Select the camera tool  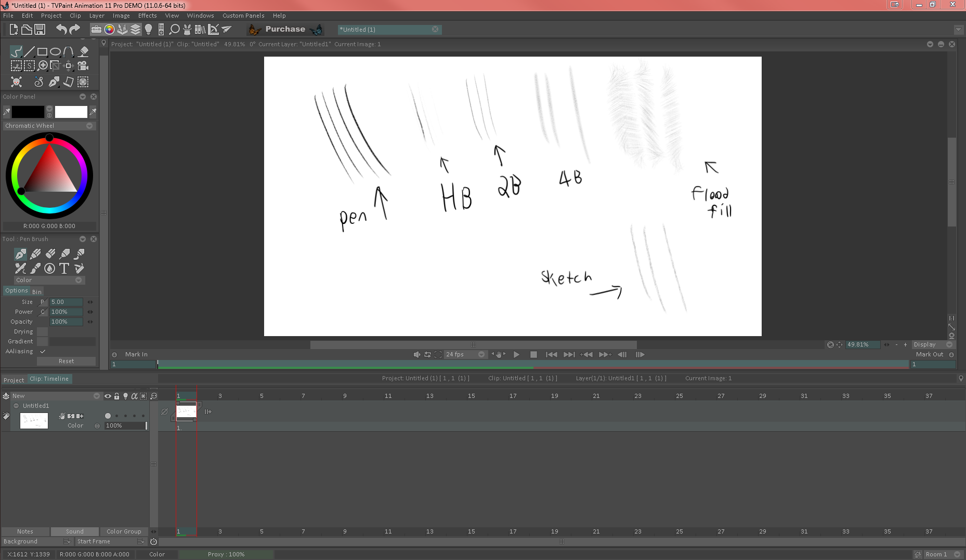click(83, 66)
